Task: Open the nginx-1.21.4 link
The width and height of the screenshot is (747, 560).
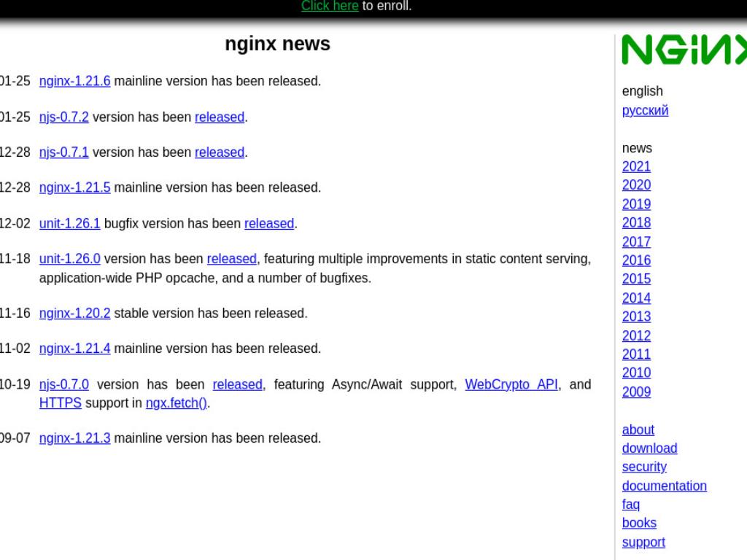Action: [75, 349]
